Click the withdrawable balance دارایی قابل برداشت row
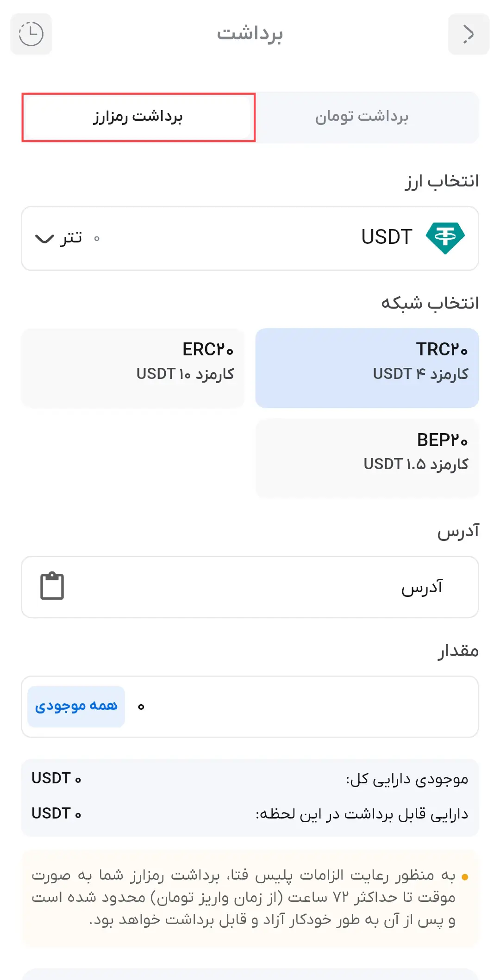 [250, 814]
